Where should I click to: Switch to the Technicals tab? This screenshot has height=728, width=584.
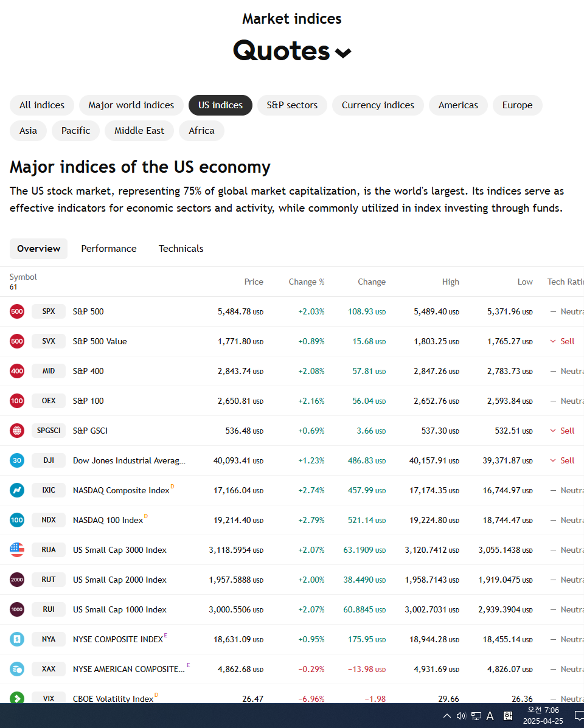181,249
